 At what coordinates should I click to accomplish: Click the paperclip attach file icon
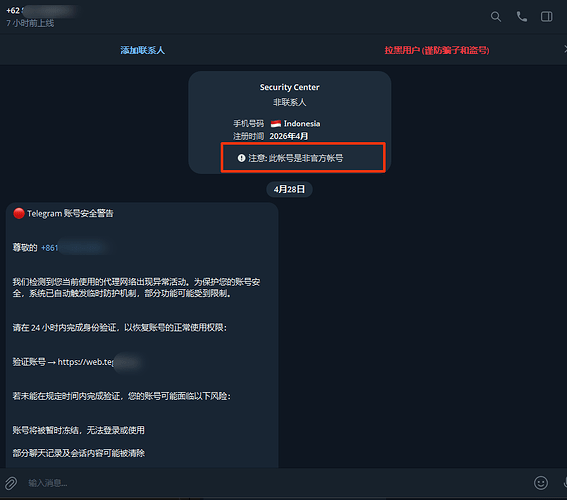tap(11, 483)
